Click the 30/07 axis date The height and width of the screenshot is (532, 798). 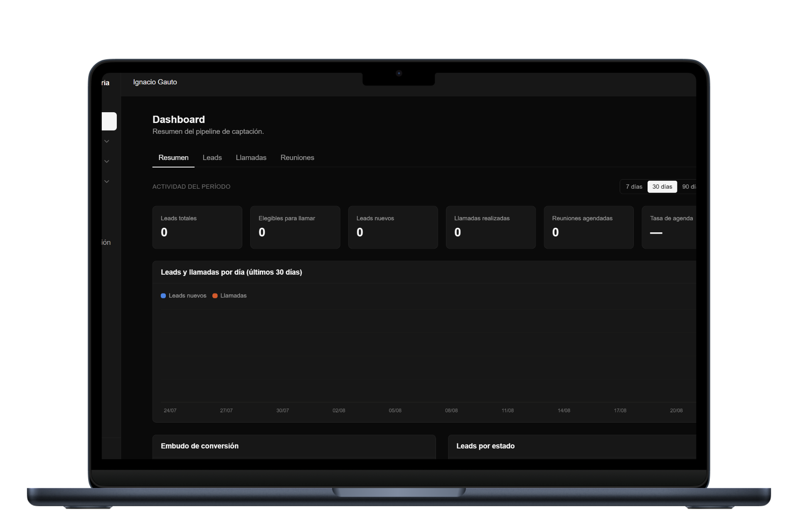(x=283, y=411)
